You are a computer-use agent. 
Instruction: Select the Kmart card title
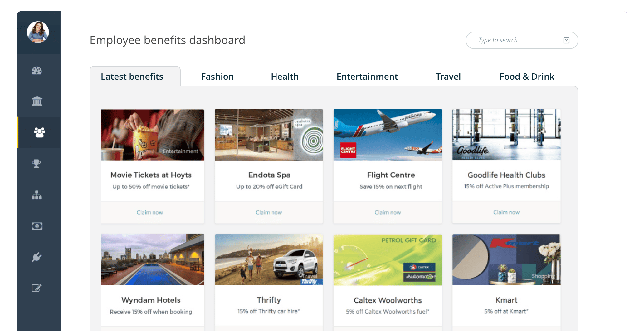tap(506, 300)
